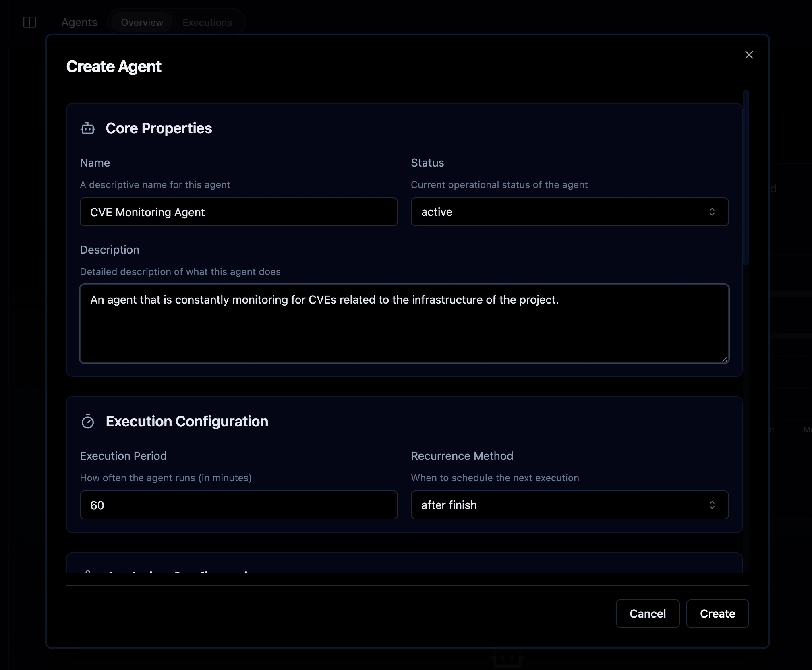Focus the Execution Period field showing 60
812x670 pixels.
[238, 505]
